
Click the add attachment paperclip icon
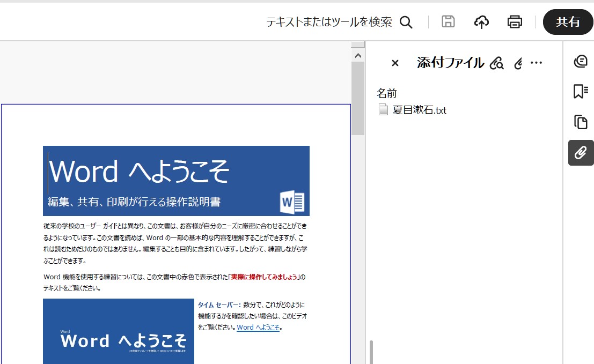518,63
